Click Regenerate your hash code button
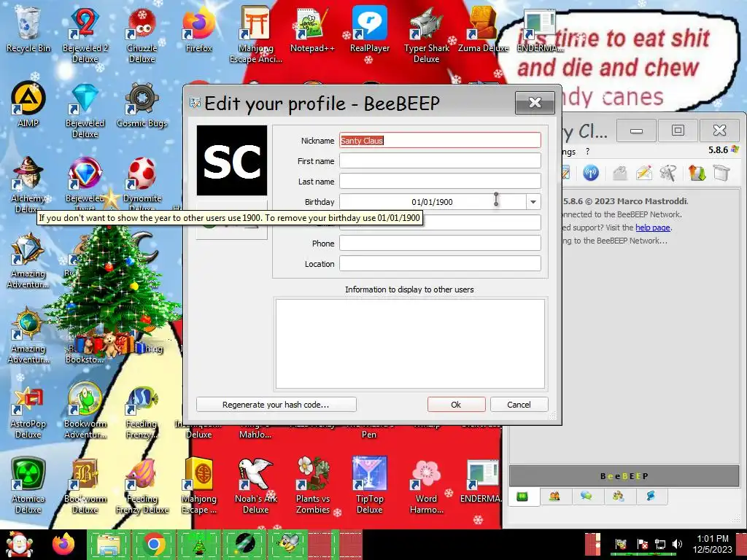The image size is (747, 560). pyautogui.click(x=276, y=405)
